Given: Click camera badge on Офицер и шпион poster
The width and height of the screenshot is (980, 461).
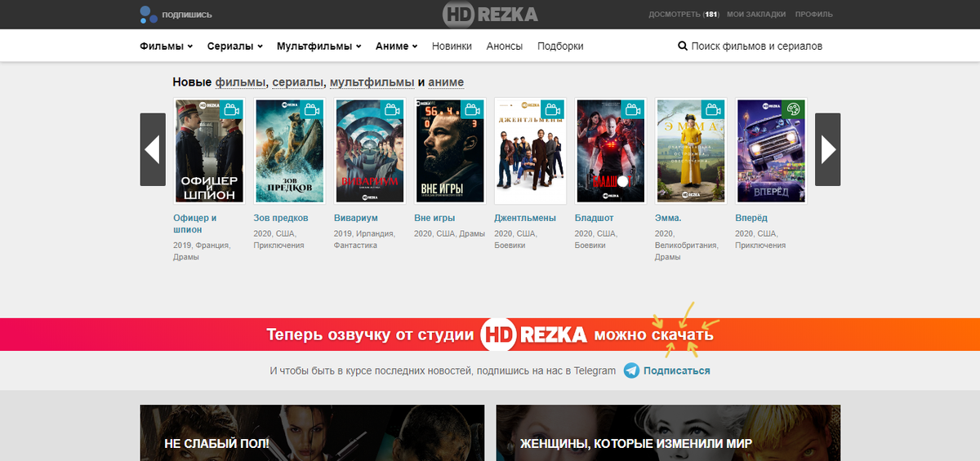Looking at the screenshot, I should tap(233, 109).
